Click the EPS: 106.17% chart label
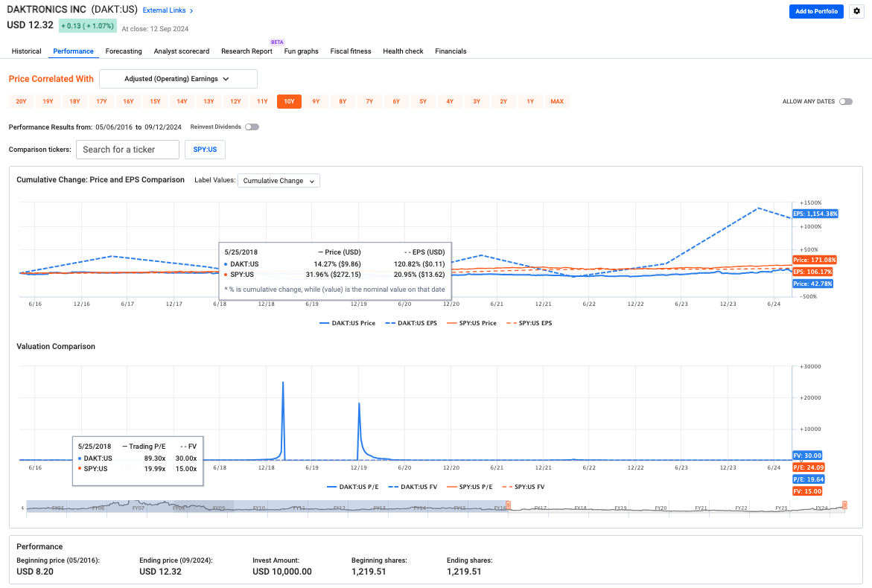 pos(812,272)
